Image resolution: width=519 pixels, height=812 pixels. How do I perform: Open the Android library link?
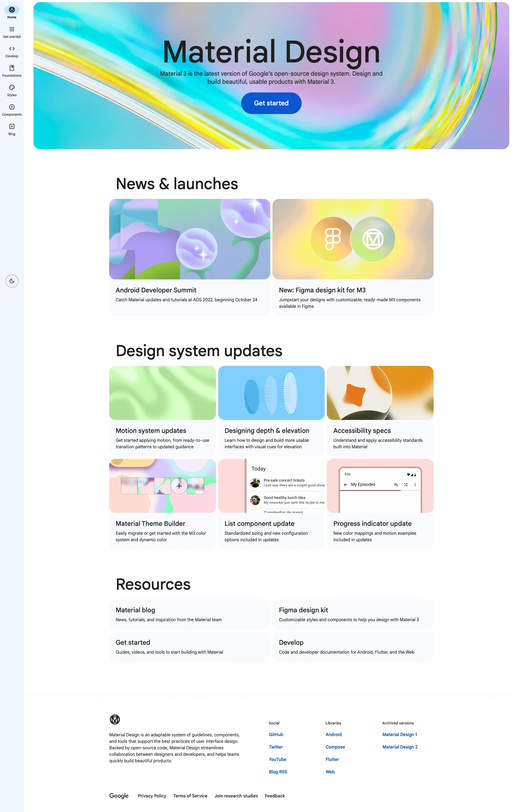pos(334,734)
